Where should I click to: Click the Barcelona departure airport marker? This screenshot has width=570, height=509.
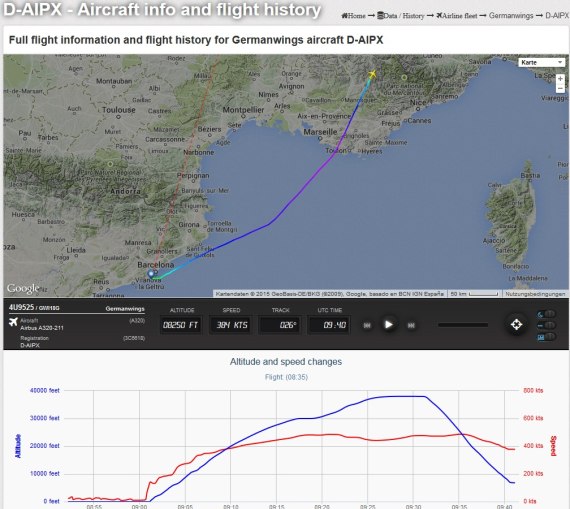(x=151, y=274)
